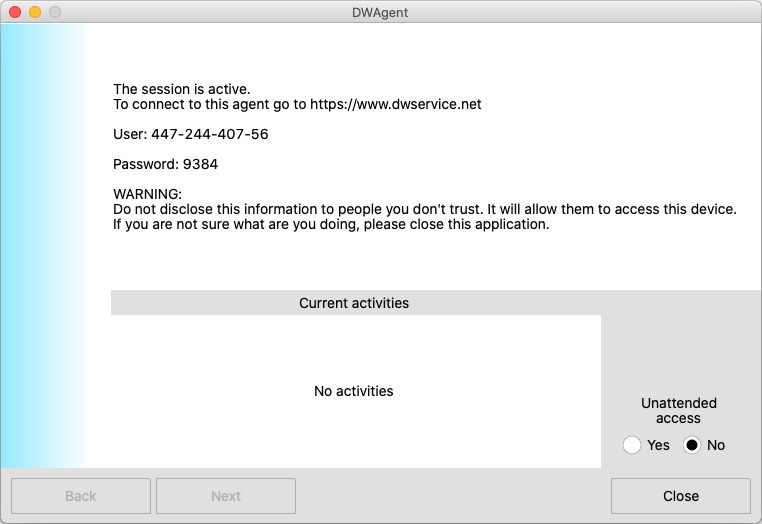Select No for Unattended access

(692, 445)
